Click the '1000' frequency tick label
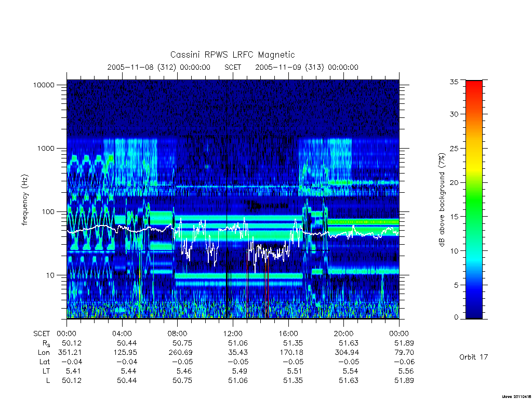This screenshot has width=532, height=399. 46,148
